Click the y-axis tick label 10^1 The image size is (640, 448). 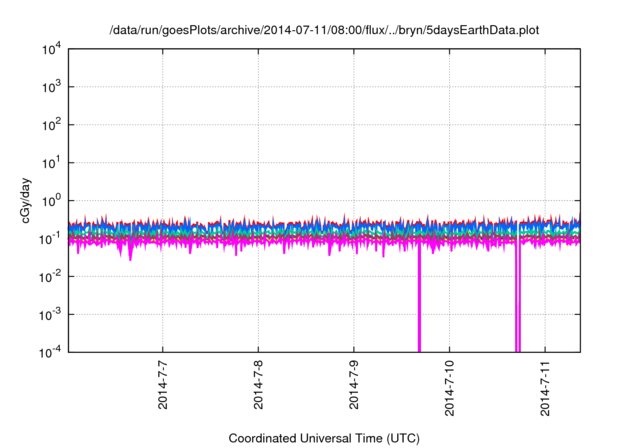click(x=51, y=163)
